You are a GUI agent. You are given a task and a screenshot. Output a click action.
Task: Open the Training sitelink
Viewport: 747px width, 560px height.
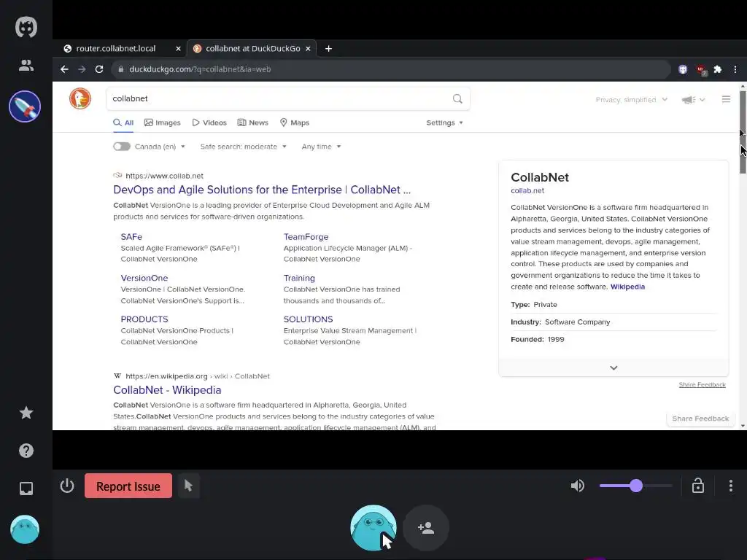pos(299,278)
